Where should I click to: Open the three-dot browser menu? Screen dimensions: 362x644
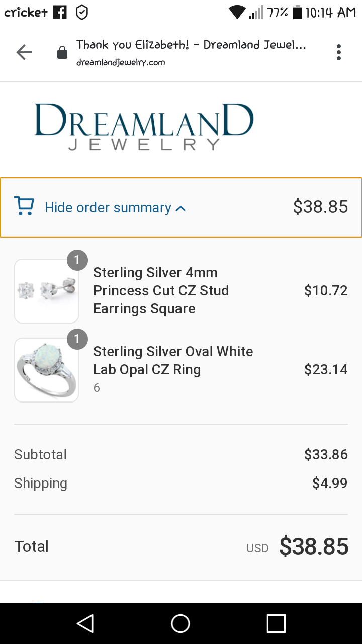pos(339,52)
